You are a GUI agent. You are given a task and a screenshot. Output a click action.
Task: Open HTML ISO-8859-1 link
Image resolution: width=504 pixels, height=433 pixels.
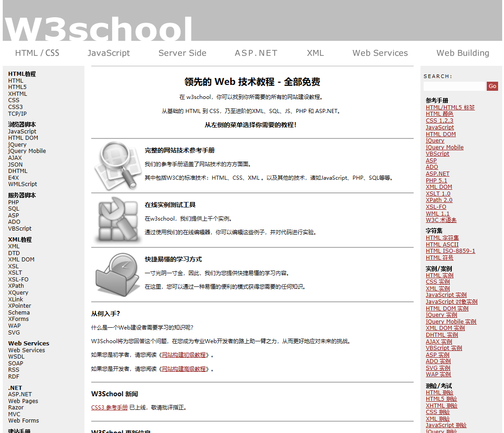pyautogui.click(x=450, y=251)
